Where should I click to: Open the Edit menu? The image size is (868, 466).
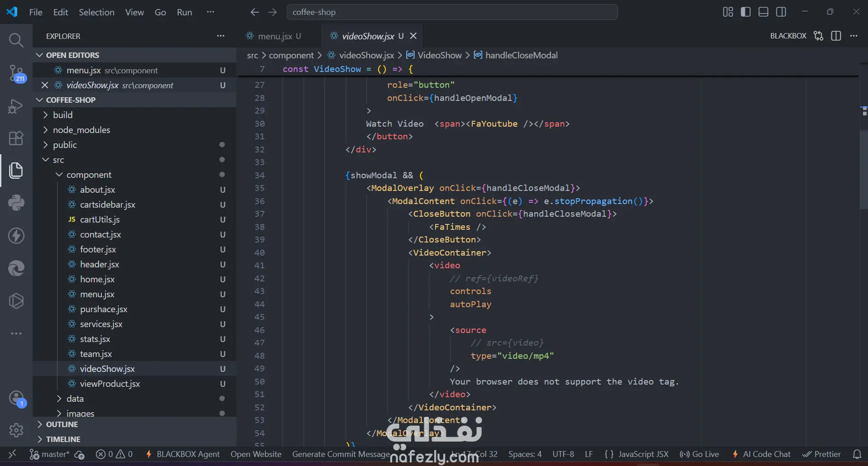(x=61, y=12)
